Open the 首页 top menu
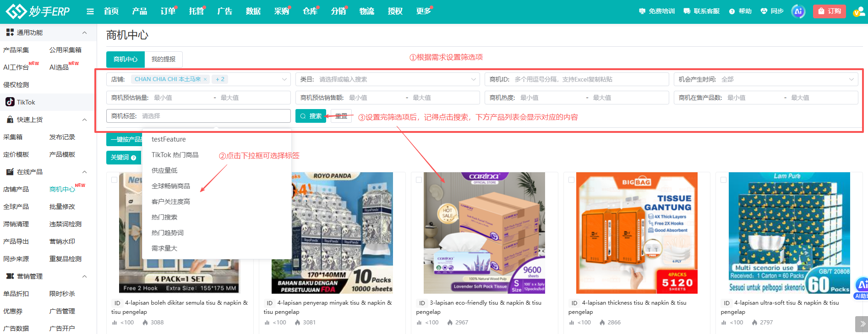Viewport: 868px width, 334px height. pyautogui.click(x=111, y=11)
